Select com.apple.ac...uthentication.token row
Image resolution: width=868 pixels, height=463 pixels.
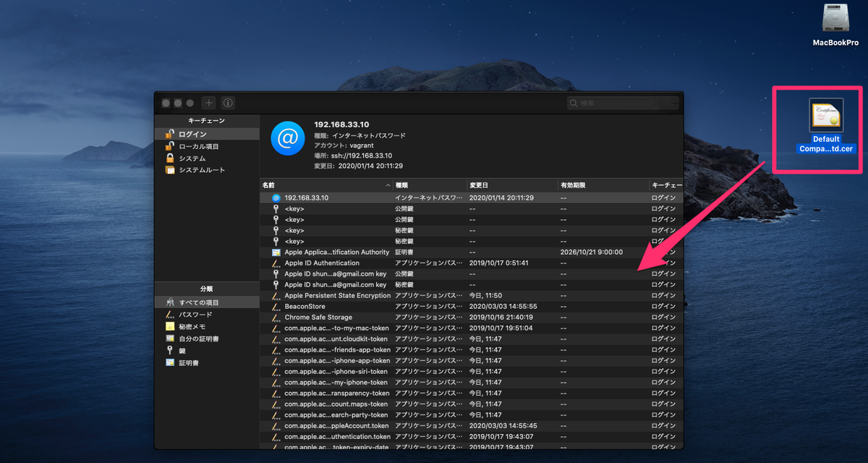click(x=472, y=436)
